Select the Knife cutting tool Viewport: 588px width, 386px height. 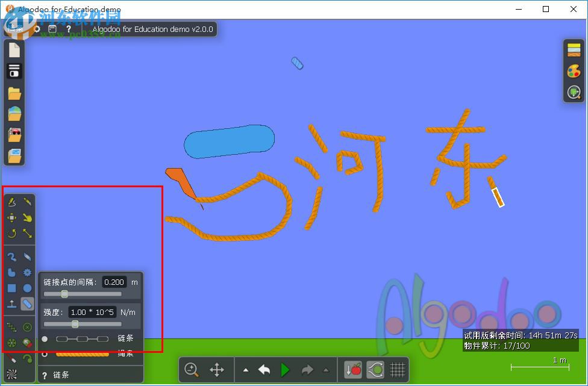click(x=29, y=202)
